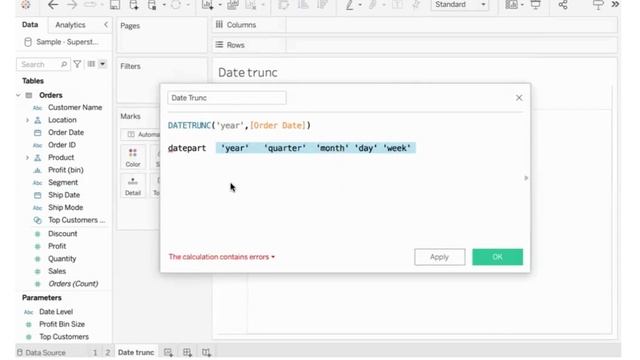Click the Date Trunc name field

click(227, 98)
